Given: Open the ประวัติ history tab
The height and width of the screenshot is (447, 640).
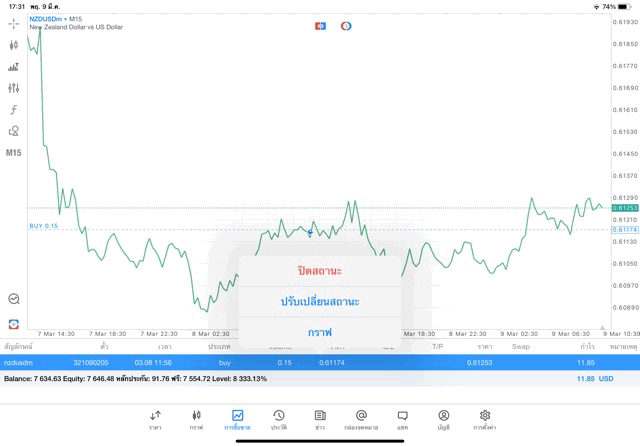Looking at the screenshot, I should click(x=278, y=420).
